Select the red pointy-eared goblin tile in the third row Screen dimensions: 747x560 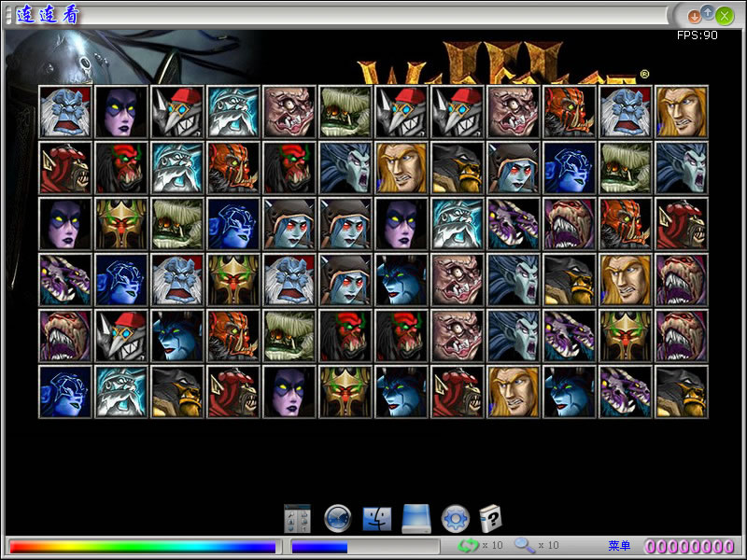pyautogui.click(x=682, y=224)
